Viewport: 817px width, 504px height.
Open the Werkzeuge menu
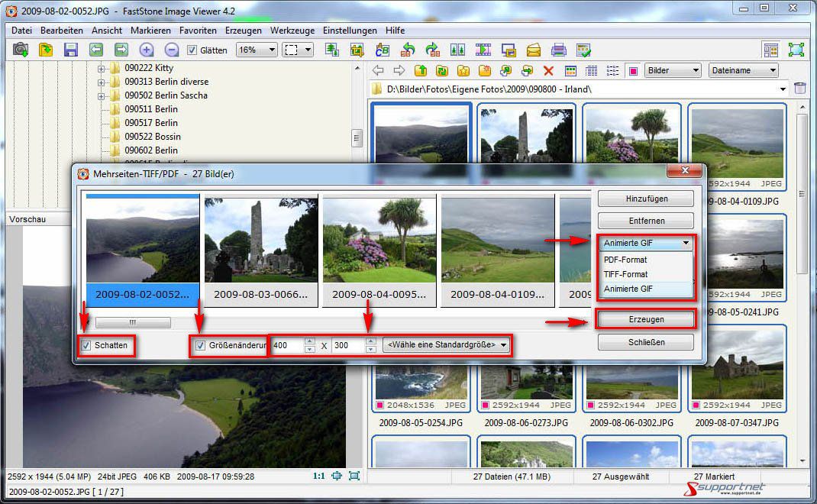coord(292,31)
